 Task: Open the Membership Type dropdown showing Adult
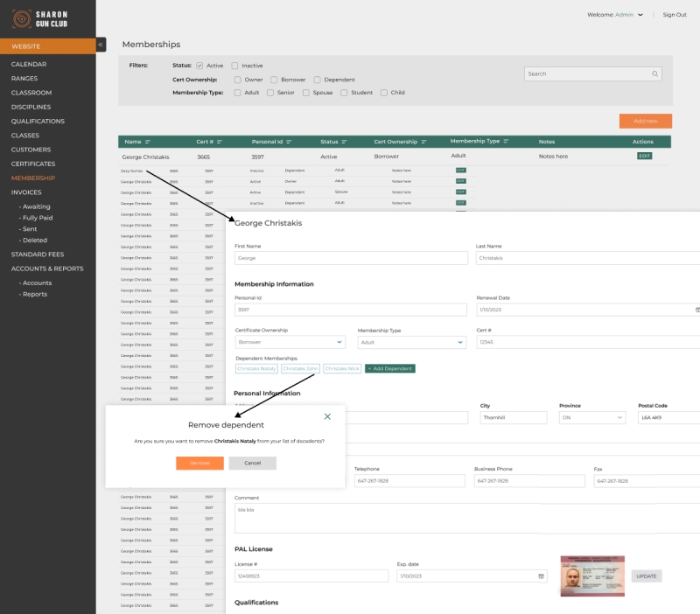coord(462,341)
